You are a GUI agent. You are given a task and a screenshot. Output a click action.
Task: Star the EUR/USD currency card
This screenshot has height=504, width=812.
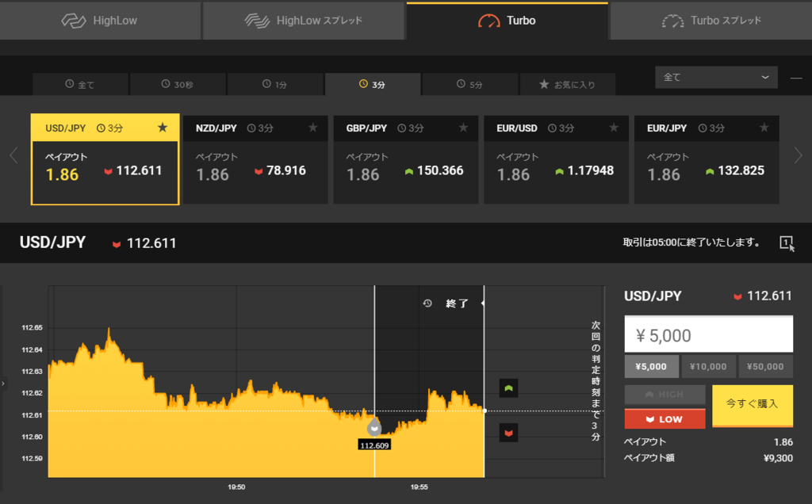614,128
